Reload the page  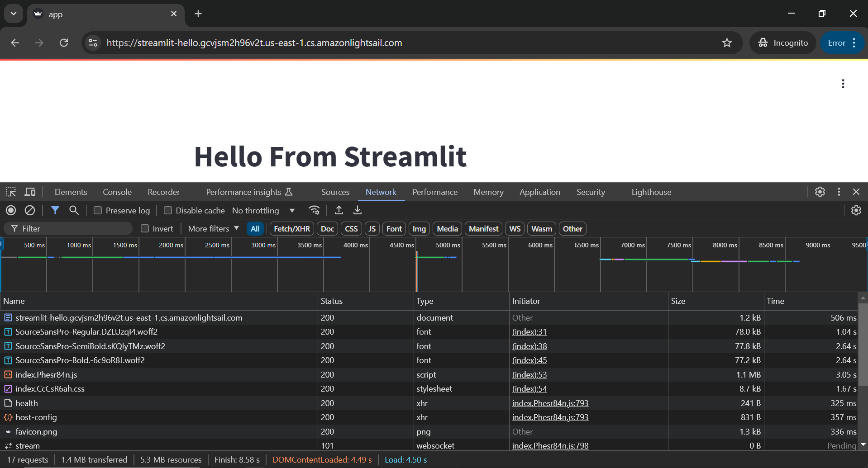(x=64, y=43)
